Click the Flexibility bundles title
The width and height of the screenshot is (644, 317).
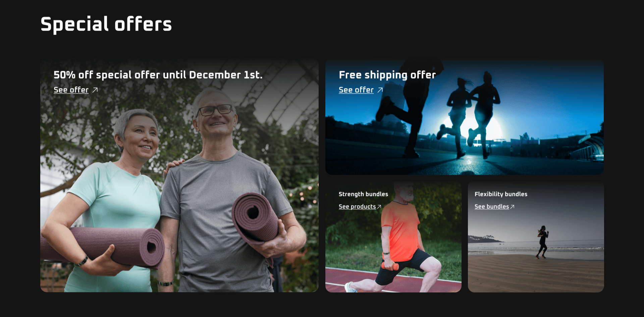pos(501,194)
